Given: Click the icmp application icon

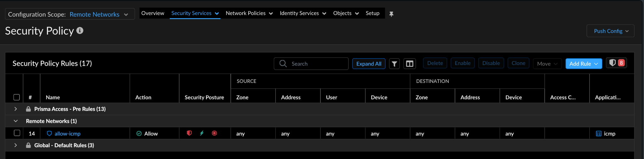Looking at the screenshot, I should point(599,134).
